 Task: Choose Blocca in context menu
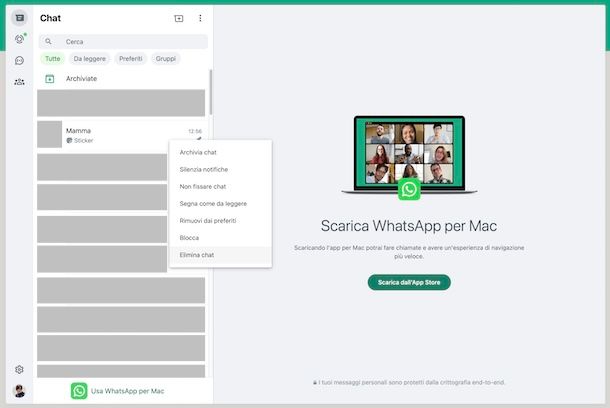point(221,238)
